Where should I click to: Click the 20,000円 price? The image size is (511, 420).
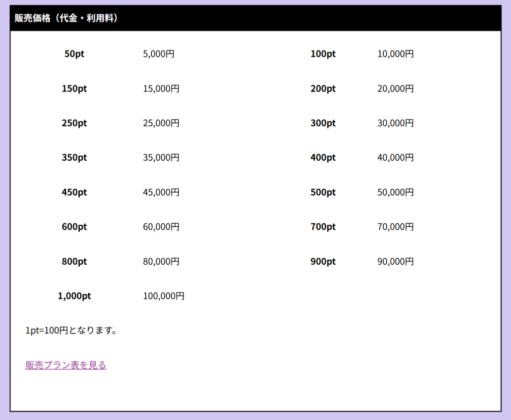pyautogui.click(x=396, y=89)
